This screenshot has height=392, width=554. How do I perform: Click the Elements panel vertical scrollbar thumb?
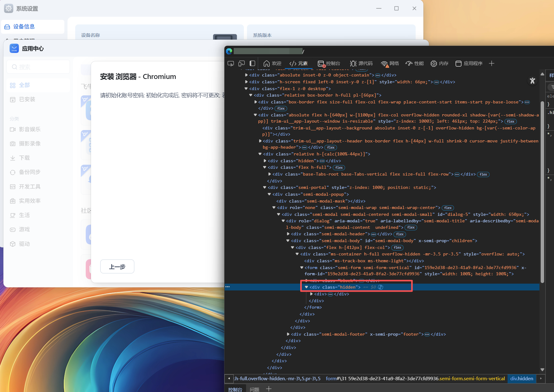click(542, 192)
